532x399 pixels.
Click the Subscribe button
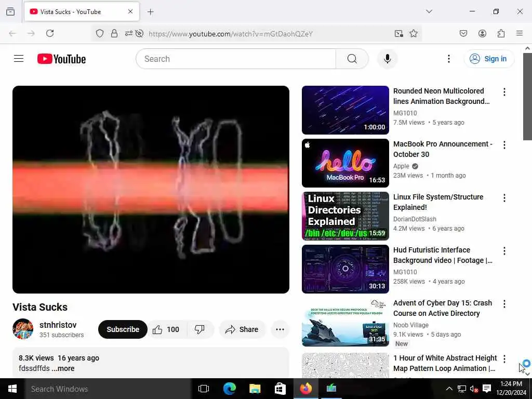tap(123, 329)
